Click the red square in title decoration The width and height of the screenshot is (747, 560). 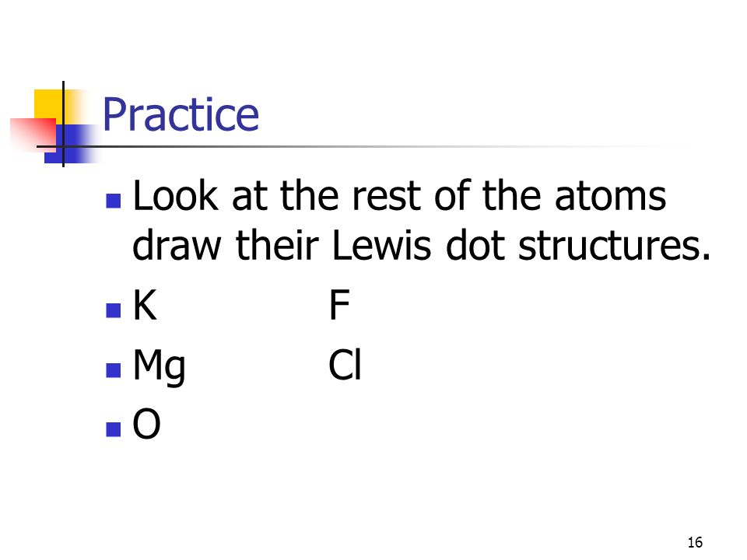coord(33,134)
